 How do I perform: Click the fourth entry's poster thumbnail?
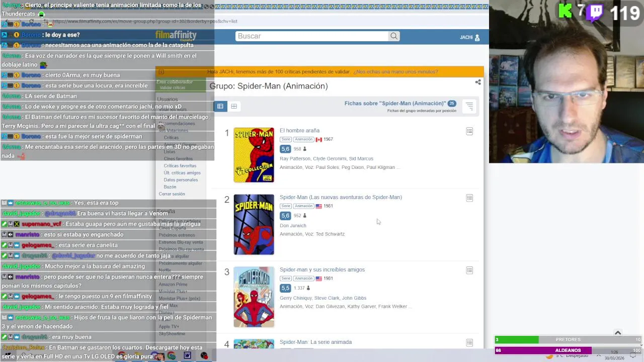click(254, 344)
